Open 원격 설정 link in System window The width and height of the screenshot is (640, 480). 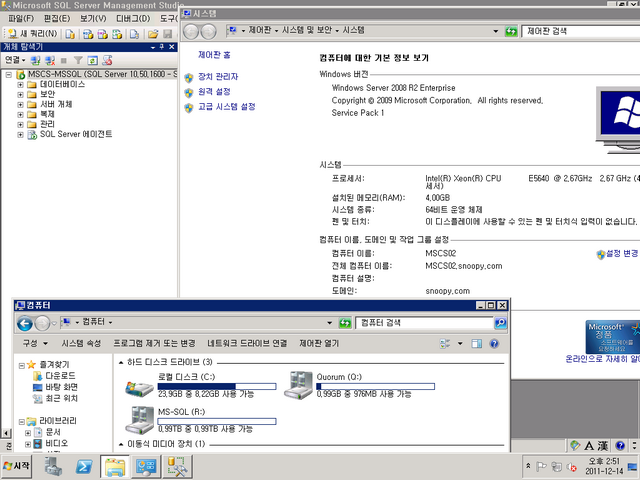(x=214, y=92)
